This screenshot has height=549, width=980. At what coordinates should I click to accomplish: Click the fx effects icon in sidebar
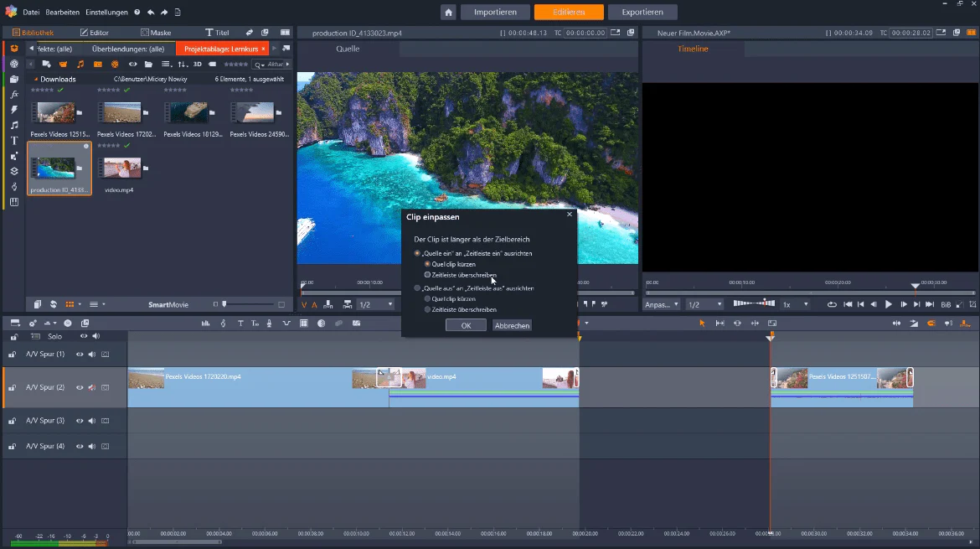click(13, 95)
